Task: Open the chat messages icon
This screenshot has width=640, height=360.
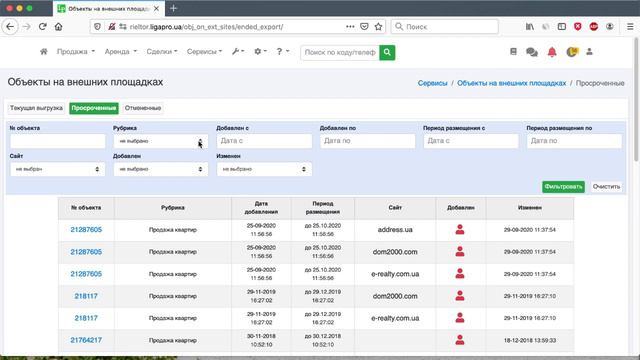Action: pyautogui.click(x=532, y=52)
